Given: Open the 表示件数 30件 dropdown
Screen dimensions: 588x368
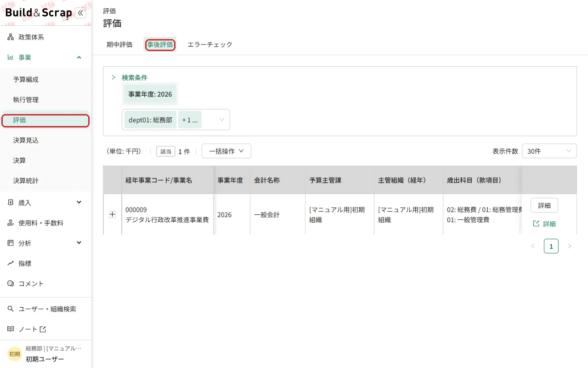Looking at the screenshot, I should [x=549, y=151].
